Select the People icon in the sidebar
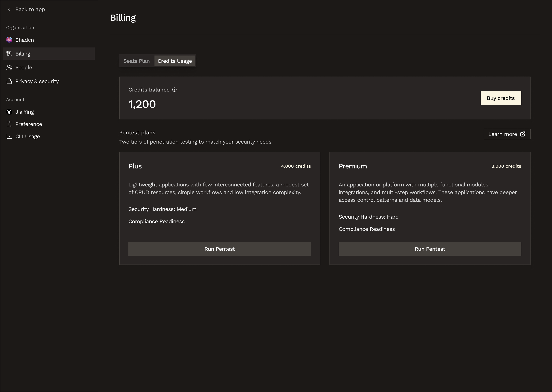 (9, 67)
